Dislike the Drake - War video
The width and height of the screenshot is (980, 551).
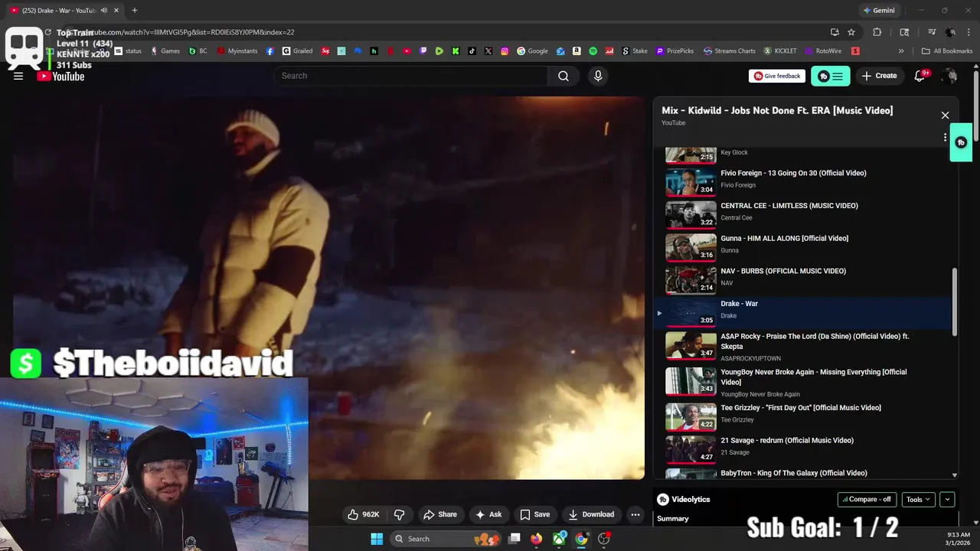tap(399, 514)
